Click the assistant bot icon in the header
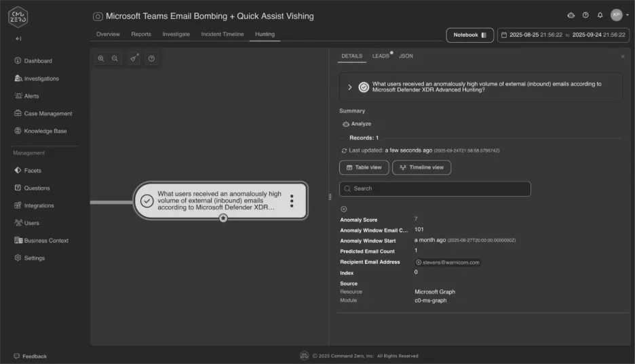Image resolution: width=635 pixels, height=364 pixels. [571, 16]
